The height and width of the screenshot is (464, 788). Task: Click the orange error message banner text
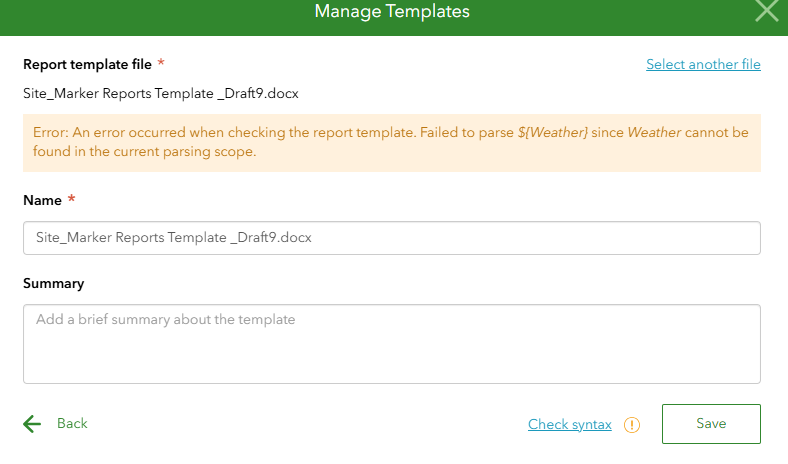pos(390,142)
